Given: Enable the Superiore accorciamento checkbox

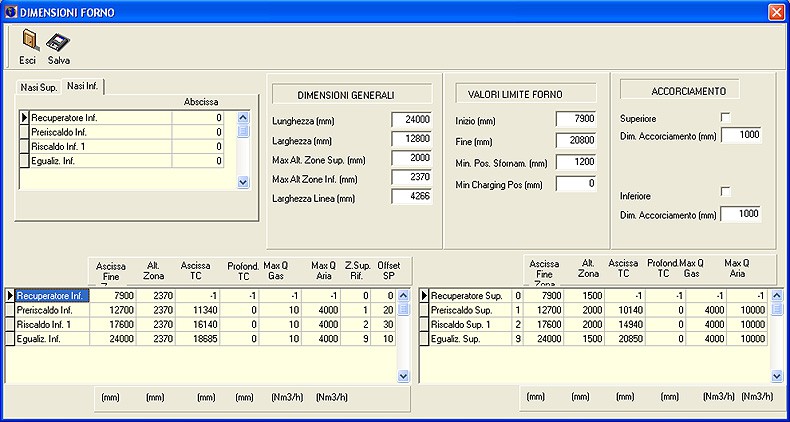Looking at the screenshot, I should (726, 118).
